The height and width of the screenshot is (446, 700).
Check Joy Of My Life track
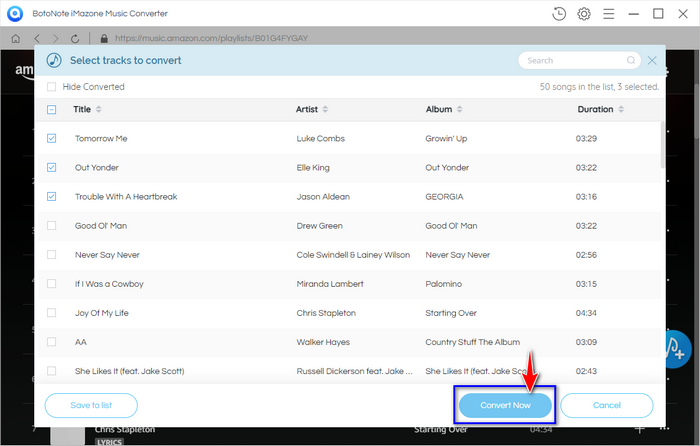click(52, 313)
